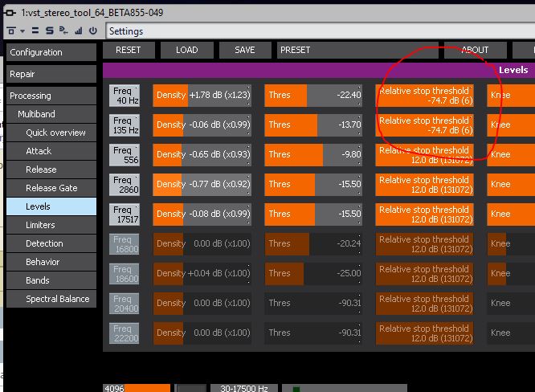Image resolution: width=535 pixels, height=392 pixels.
Task: Click the dimmed Freq 20400 field
Action: point(125,304)
